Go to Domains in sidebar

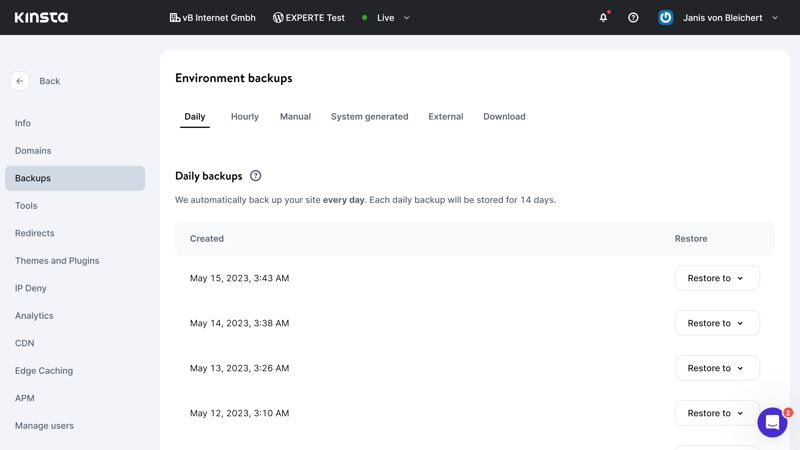(33, 151)
